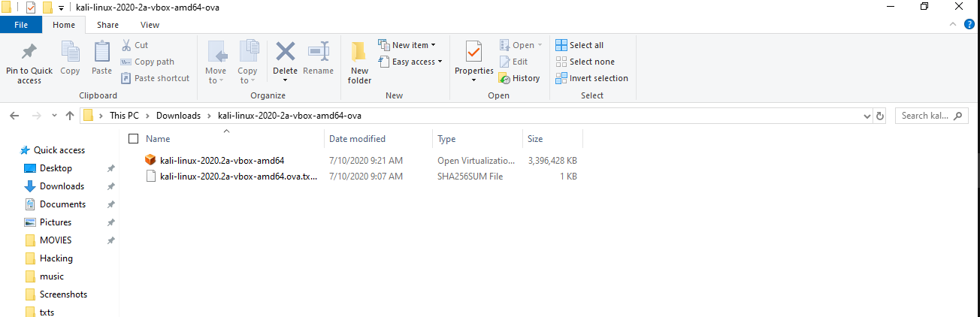
Task: Open the Move to command
Action: coord(216,62)
